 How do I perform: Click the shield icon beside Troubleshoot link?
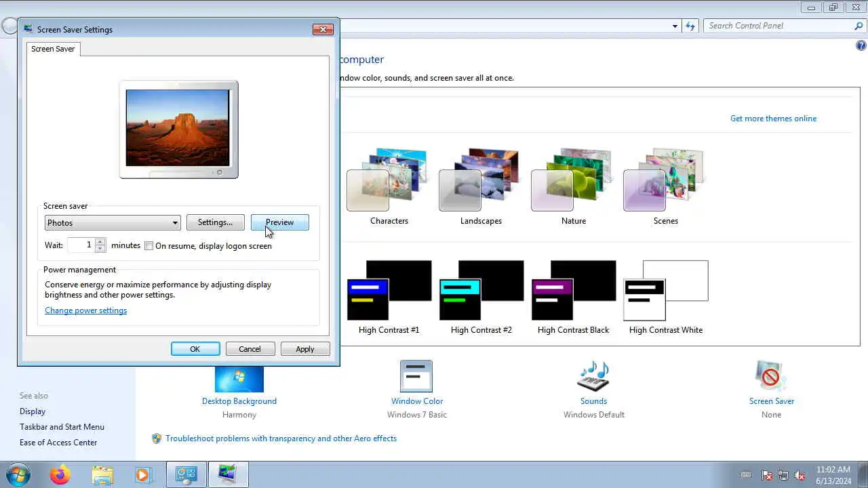pos(157,439)
